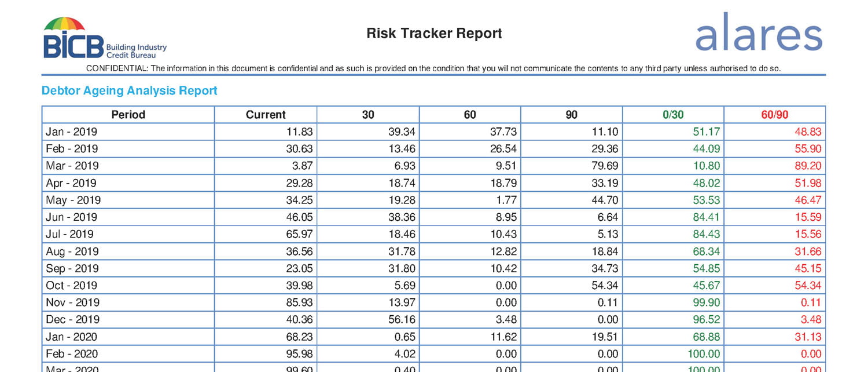The width and height of the screenshot is (868, 372).
Task: Click the CONFIDENTIAL notice text
Action: (x=433, y=68)
